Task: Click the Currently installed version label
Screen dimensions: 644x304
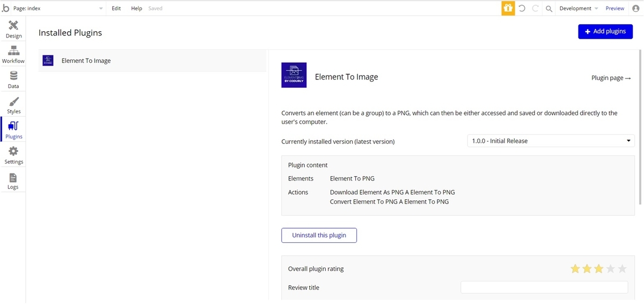Action: [338, 141]
